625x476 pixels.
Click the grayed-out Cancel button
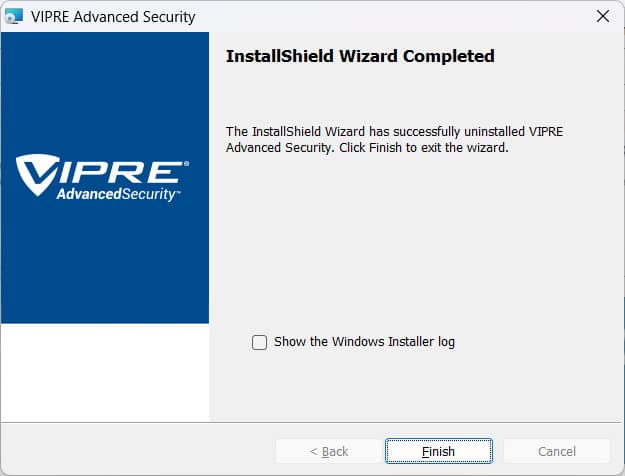pos(556,451)
